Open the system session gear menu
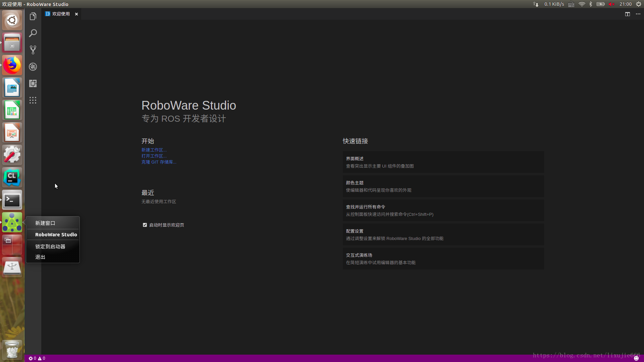The width and height of the screenshot is (644, 362). pyautogui.click(x=639, y=4)
